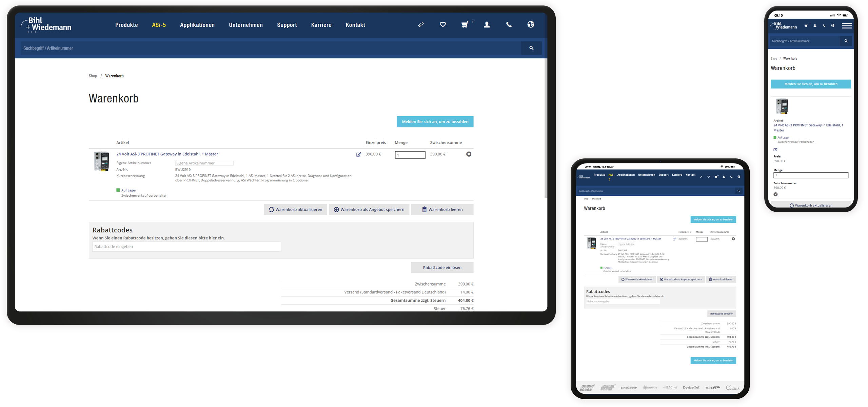Remove the item with the X icon in desktop cart
This screenshot has width=868, height=407.
coord(469,154)
